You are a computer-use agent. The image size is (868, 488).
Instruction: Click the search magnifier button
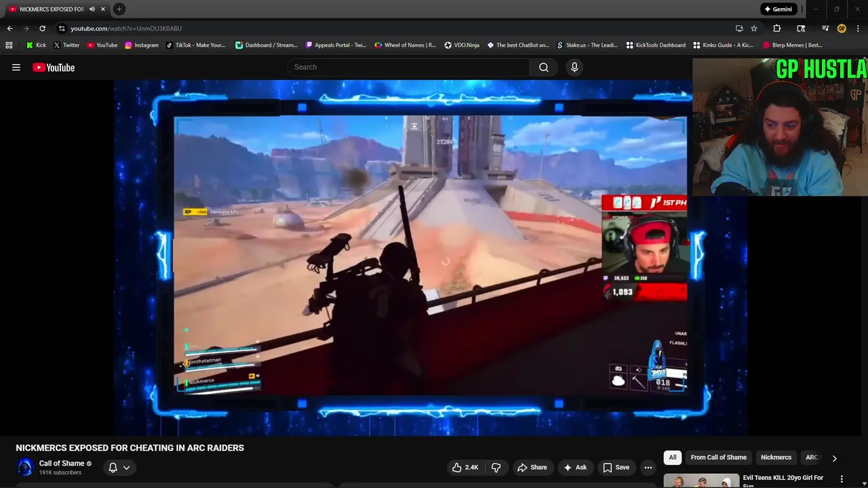(544, 67)
